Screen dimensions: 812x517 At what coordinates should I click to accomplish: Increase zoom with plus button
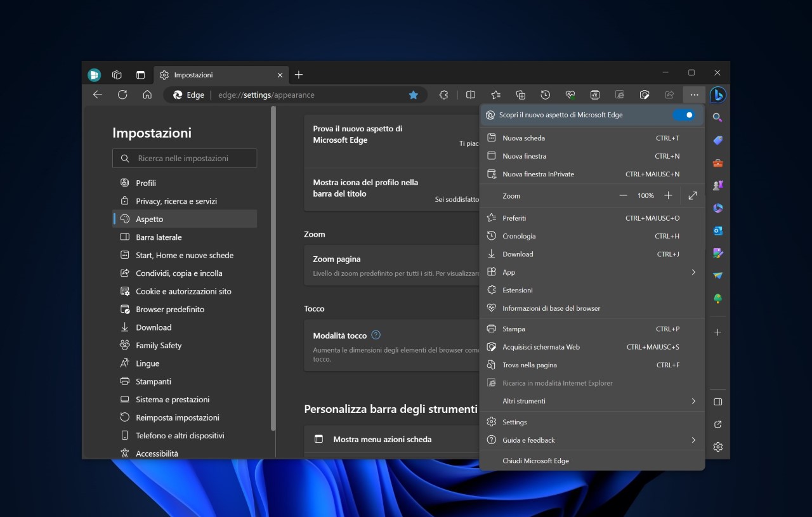(668, 195)
